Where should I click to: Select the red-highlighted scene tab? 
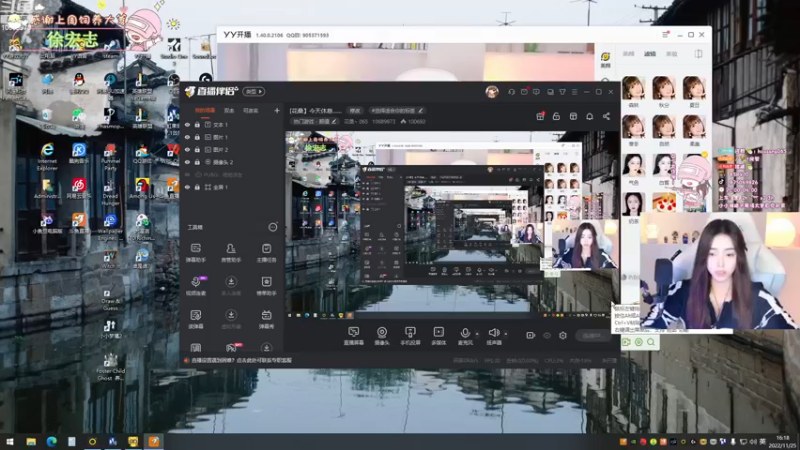(x=205, y=111)
